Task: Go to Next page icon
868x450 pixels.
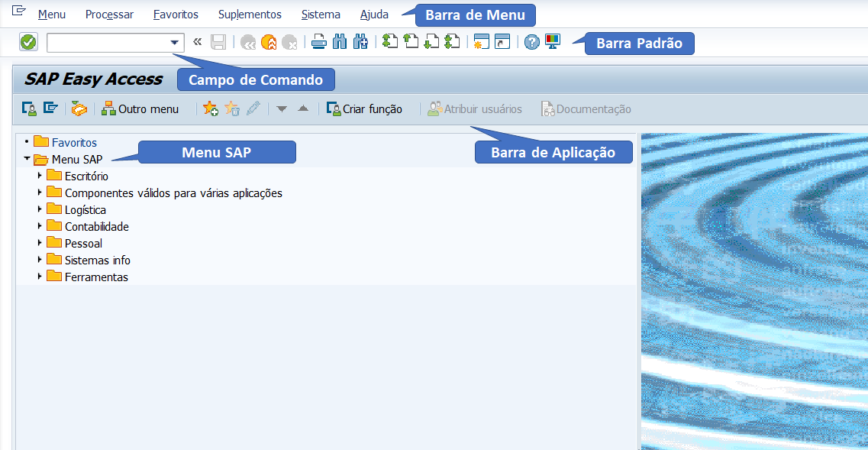Action: [x=431, y=42]
